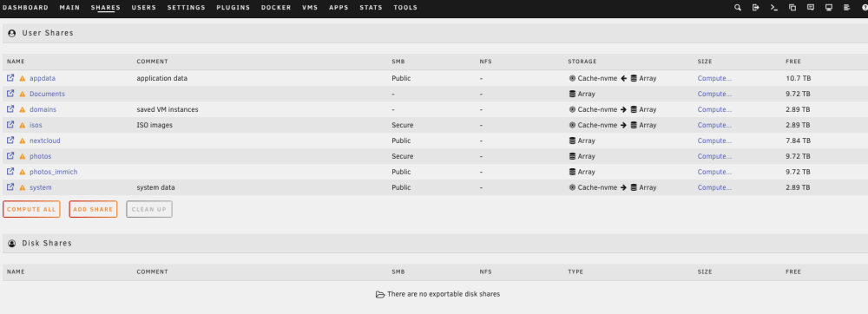Open the search magnifier icon

737,8
